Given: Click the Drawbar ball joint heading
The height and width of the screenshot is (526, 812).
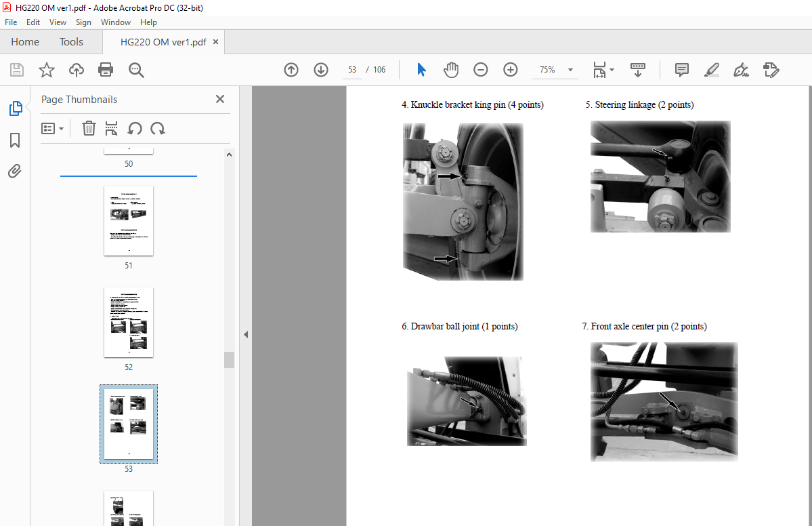Looking at the screenshot, I should coord(459,327).
